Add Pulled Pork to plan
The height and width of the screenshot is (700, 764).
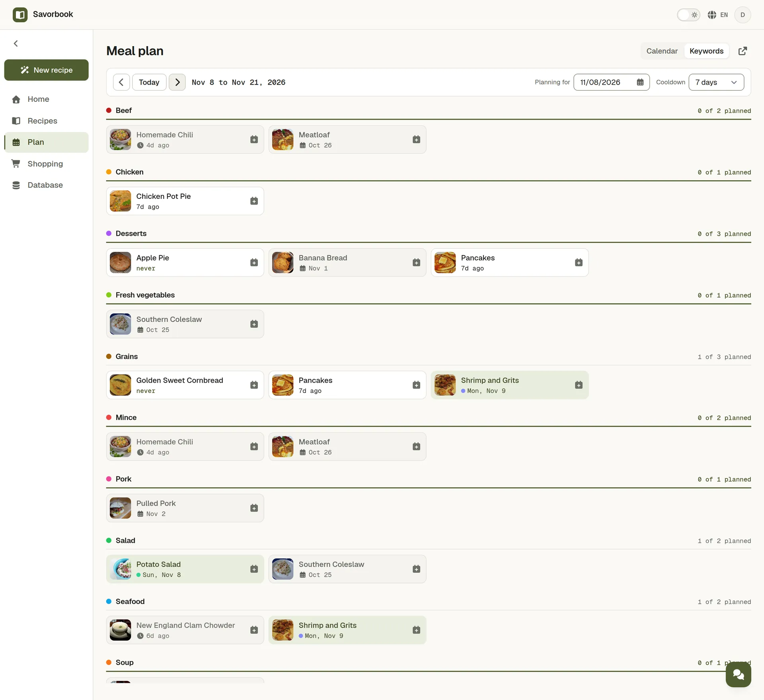[x=254, y=508]
